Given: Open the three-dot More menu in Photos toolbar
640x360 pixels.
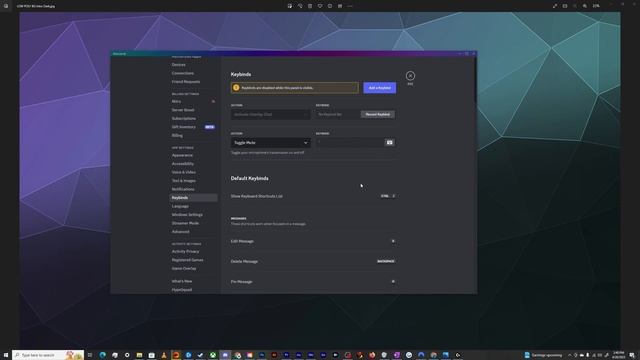Looking at the screenshot, I should click(x=350, y=6).
